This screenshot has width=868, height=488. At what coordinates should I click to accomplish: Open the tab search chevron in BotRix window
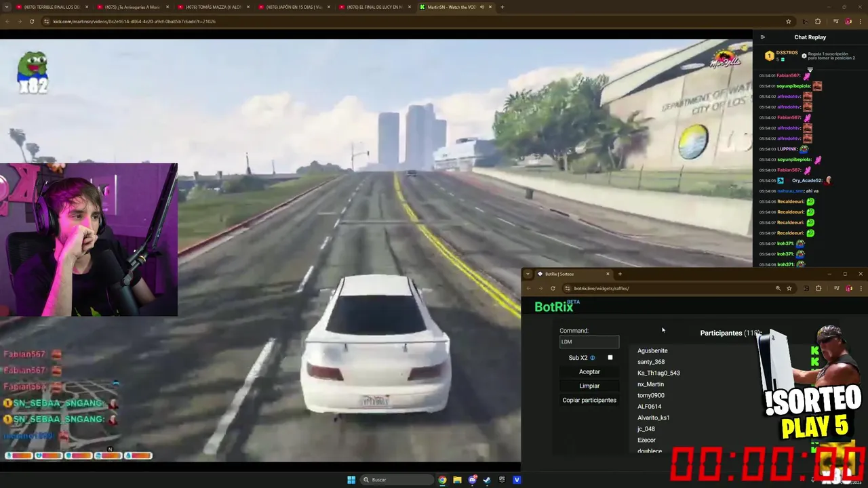coord(528,274)
